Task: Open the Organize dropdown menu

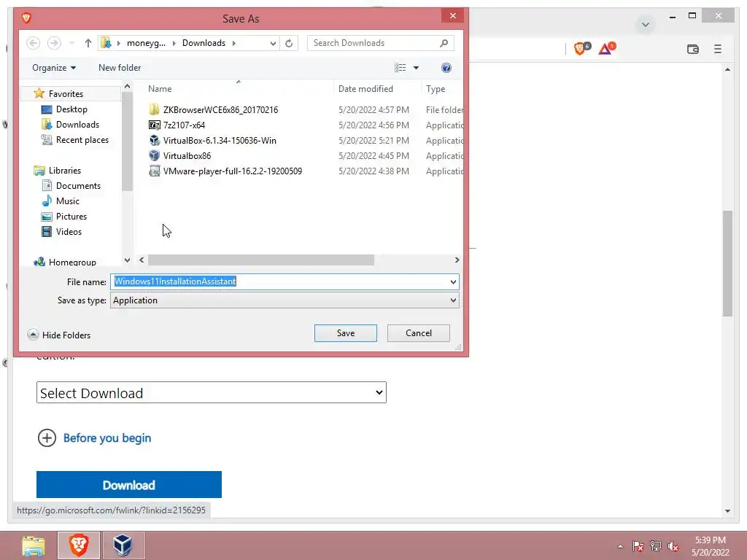Action: (x=54, y=68)
